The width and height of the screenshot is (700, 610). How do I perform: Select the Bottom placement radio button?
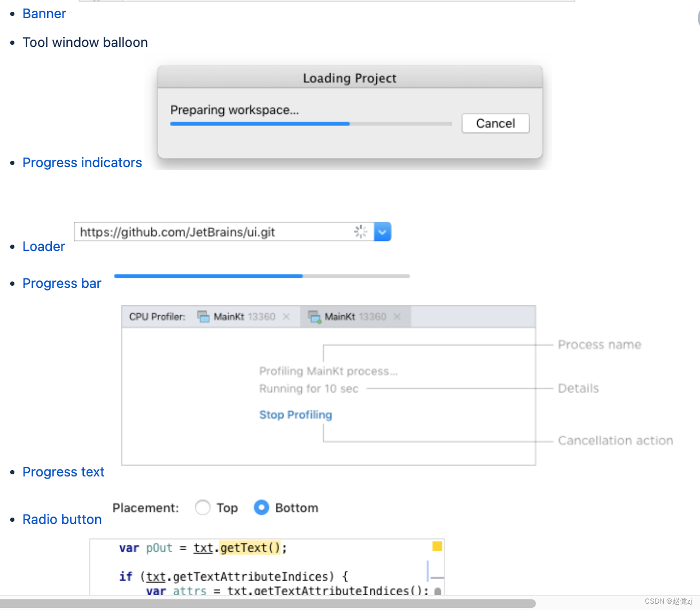(261, 507)
